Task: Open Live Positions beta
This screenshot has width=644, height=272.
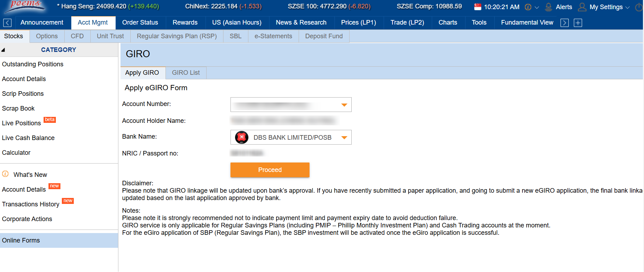Action: 21,123
